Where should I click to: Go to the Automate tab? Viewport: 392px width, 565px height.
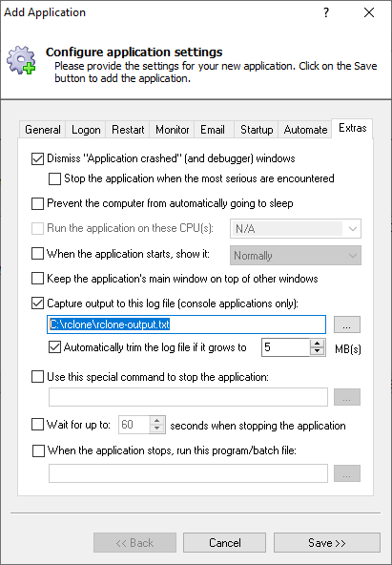305,130
